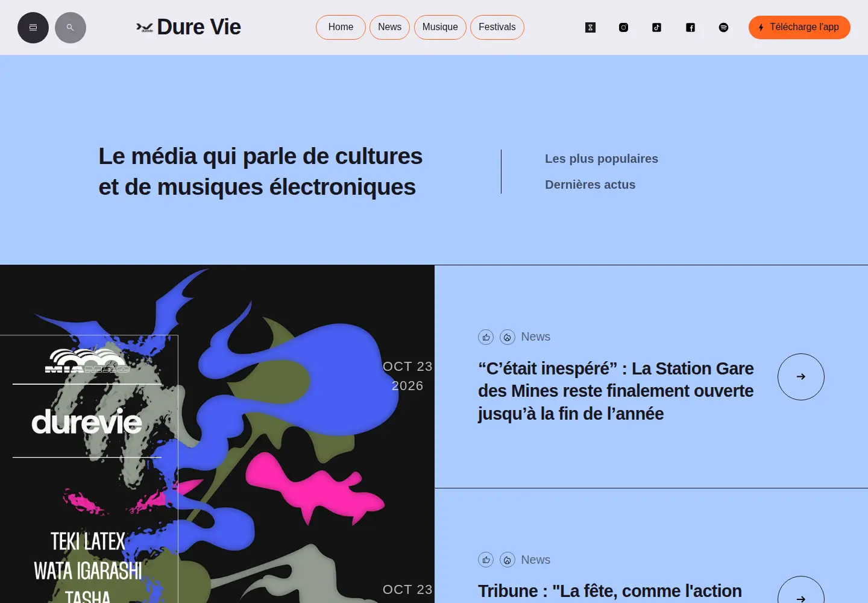The image size is (868, 603).
Task: Open the hamburger menu button
Action: coord(33,28)
